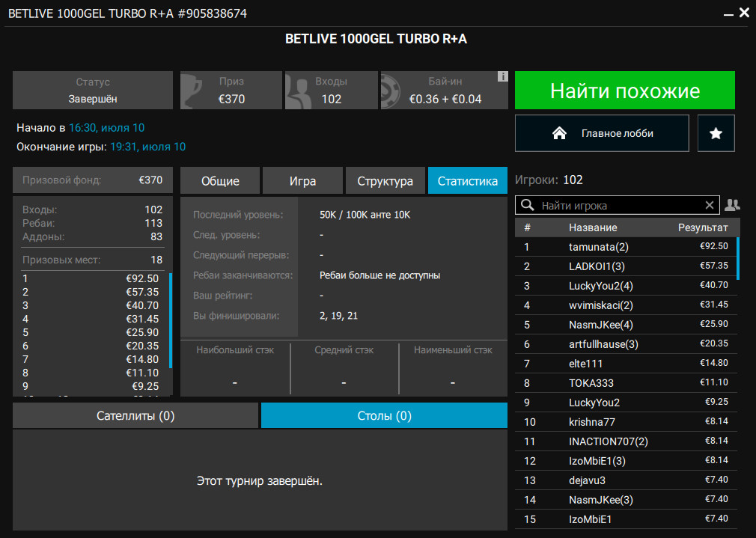Click Ребаи больше не доступны text

click(x=380, y=276)
